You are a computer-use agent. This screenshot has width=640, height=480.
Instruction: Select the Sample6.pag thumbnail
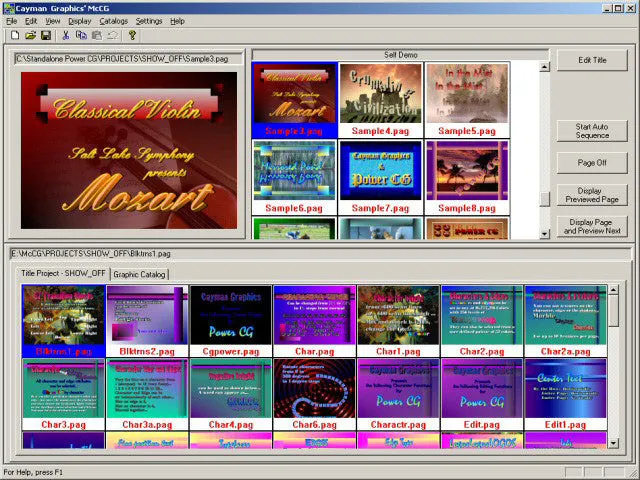295,177
